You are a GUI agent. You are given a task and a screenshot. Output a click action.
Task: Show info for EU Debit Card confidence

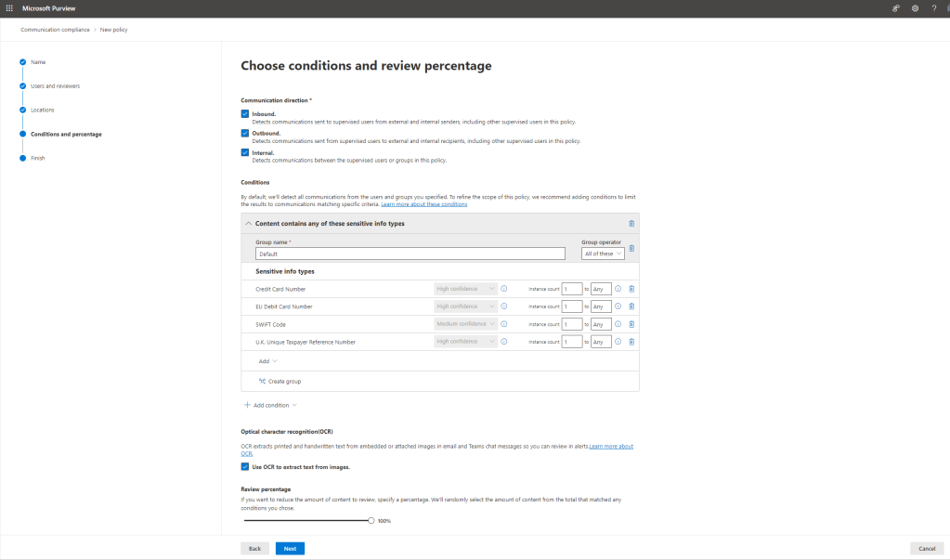(x=504, y=306)
